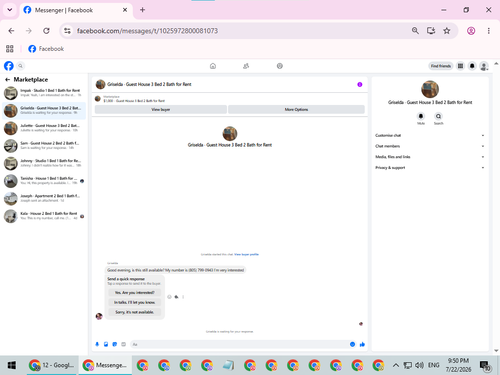Image resolution: width=500 pixels, height=375 pixels.
Task: Select the Griselda Guest House conversation
Action: tap(44, 111)
